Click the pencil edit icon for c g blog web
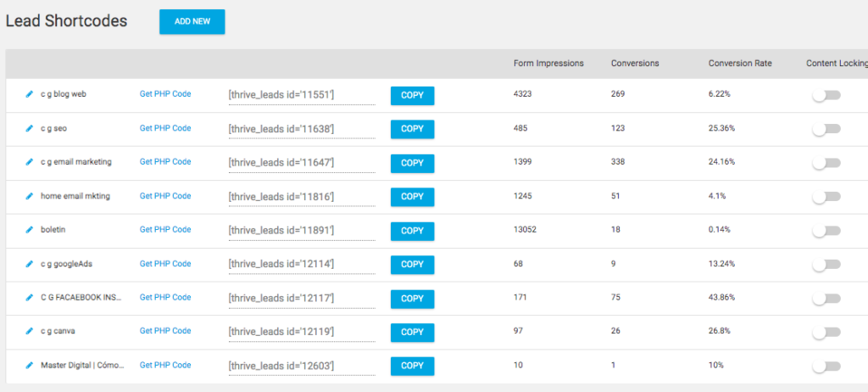Viewport: 868px width, 392px height. tap(30, 94)
